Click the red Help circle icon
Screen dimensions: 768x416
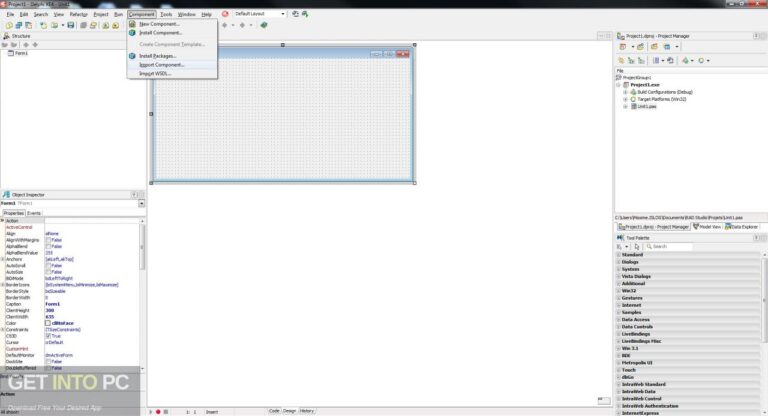pos(225,14)
